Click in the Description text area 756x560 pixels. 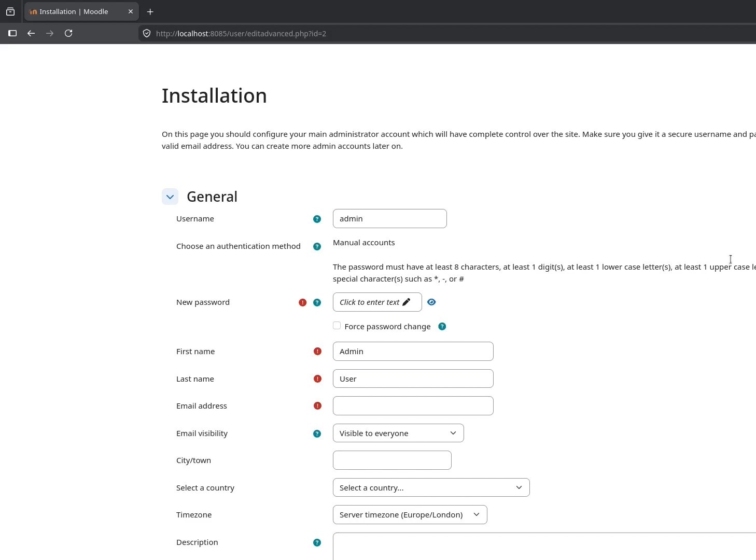[544, 547]
